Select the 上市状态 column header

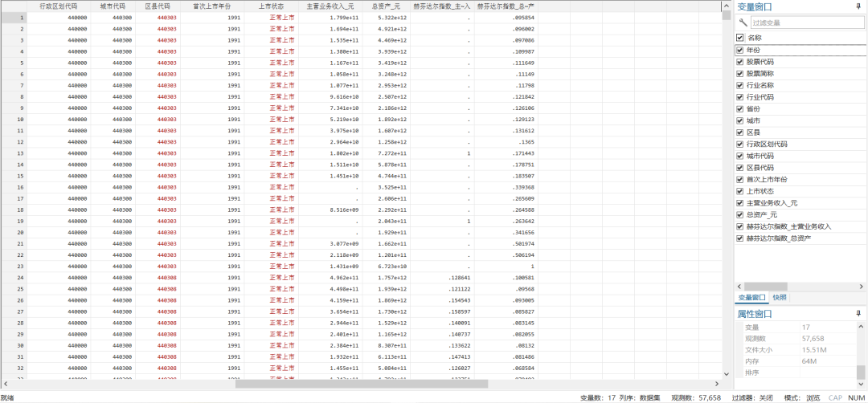(x=271, y=6)
